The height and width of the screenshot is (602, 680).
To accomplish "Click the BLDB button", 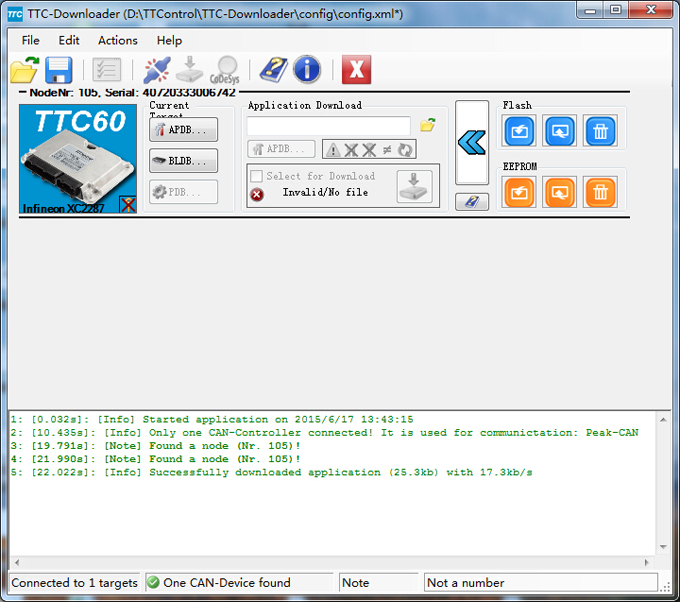I will (183, 160).
